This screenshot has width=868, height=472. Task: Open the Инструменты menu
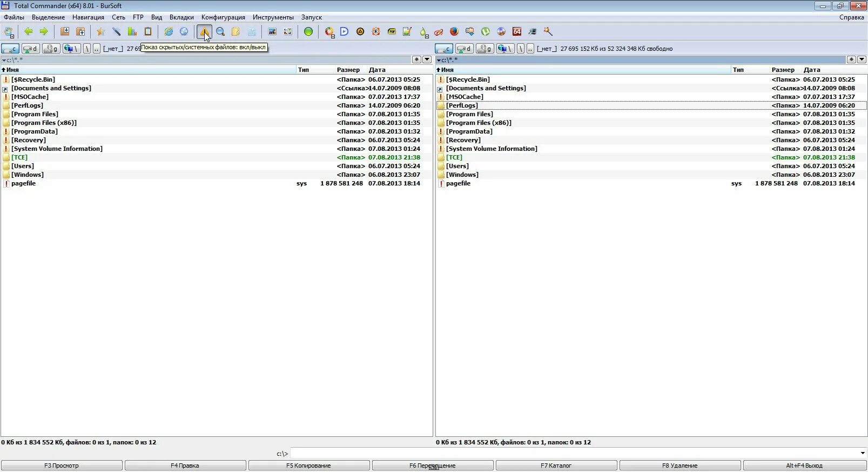273,17
